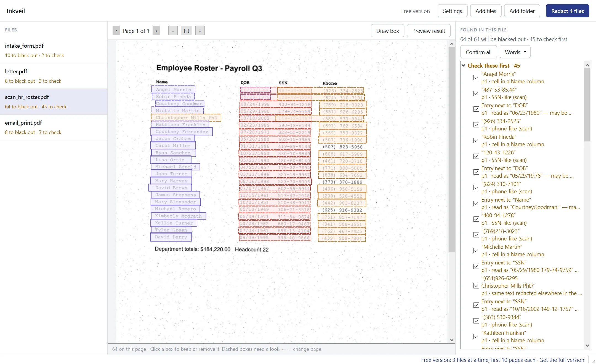Click the Department totals text
The image size is (596, 364).
tap(192, 249)
